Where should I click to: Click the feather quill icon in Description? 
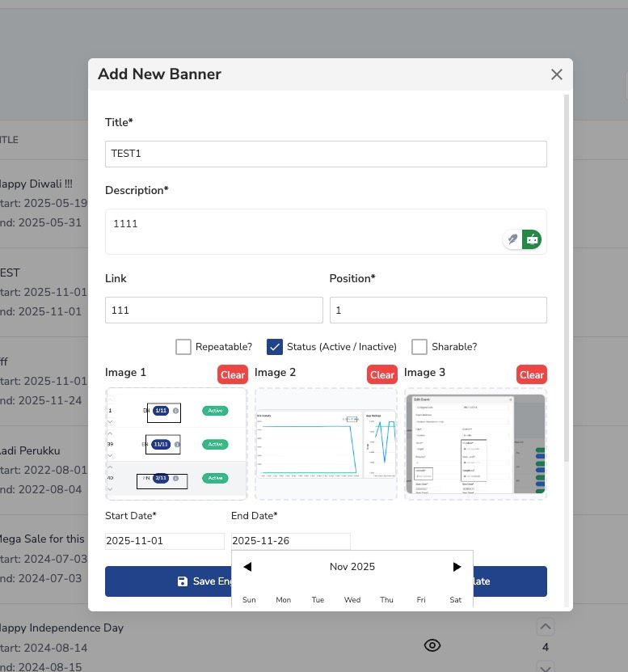click(512, 239)
